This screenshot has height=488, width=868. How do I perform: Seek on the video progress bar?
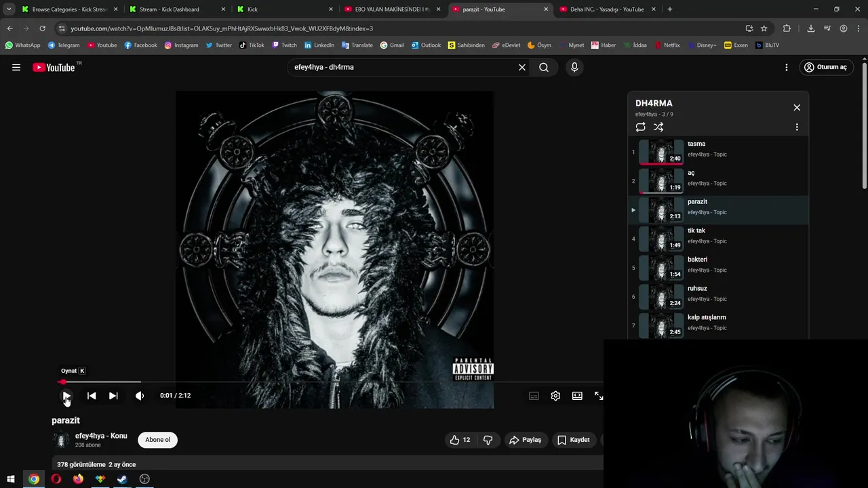click(x=331, y=382)
